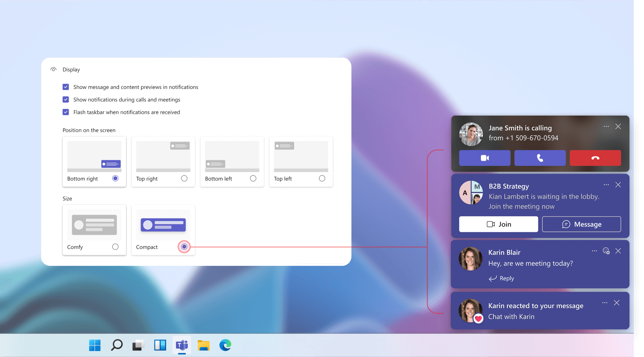Select Top right notification position
644x357 pixels.
pos(184,178)
